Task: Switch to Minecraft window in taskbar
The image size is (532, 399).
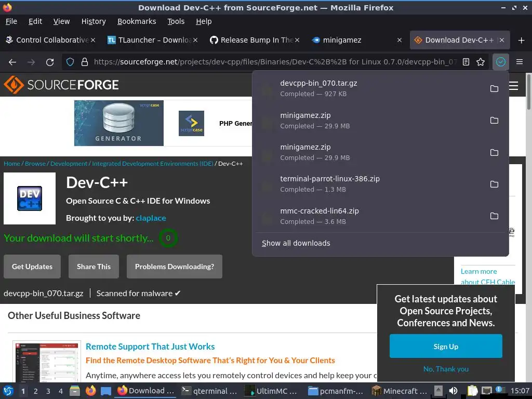Action: 400,391
